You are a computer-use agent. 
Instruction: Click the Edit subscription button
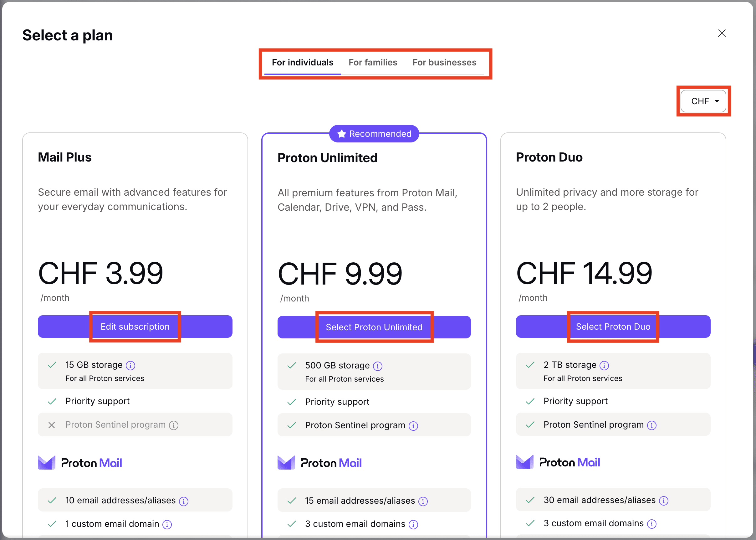(x=135, y=326)
